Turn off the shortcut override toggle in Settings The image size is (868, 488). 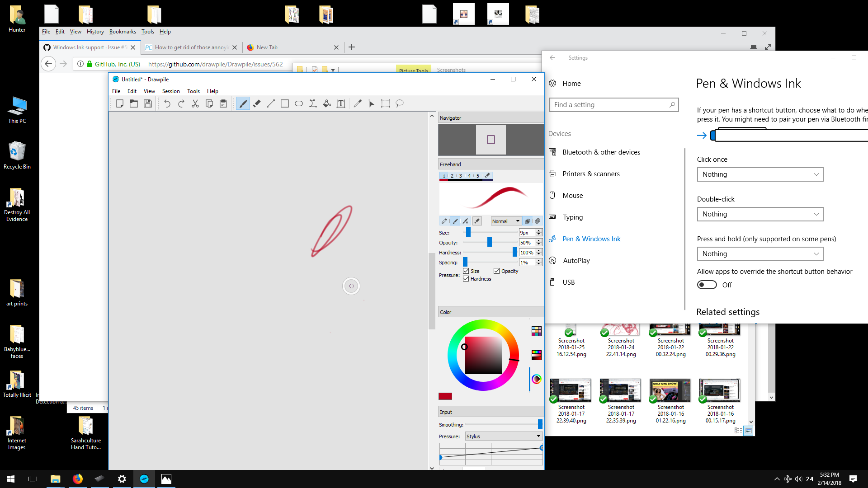click(x=707, y=285)
